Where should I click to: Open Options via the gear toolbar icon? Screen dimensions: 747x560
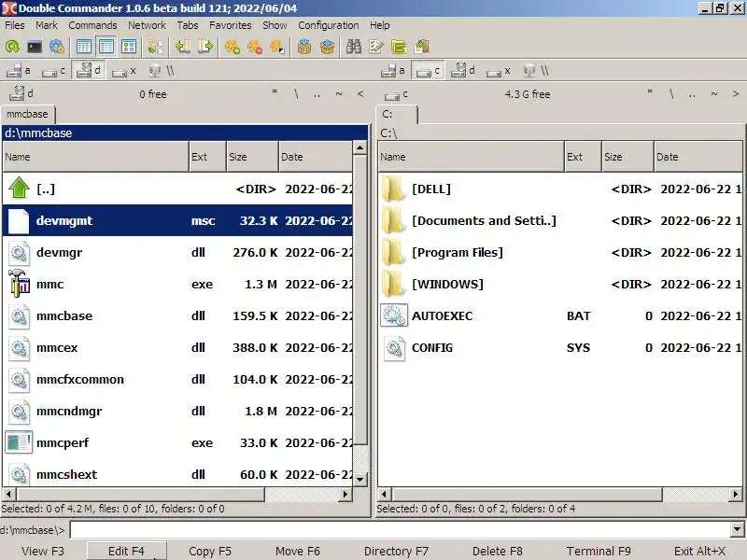57,47
